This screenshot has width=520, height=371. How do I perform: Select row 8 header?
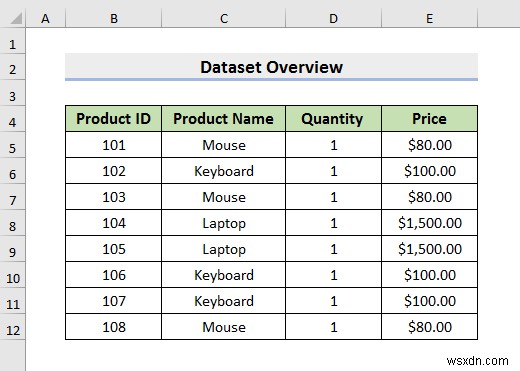[x=12, y=223]
